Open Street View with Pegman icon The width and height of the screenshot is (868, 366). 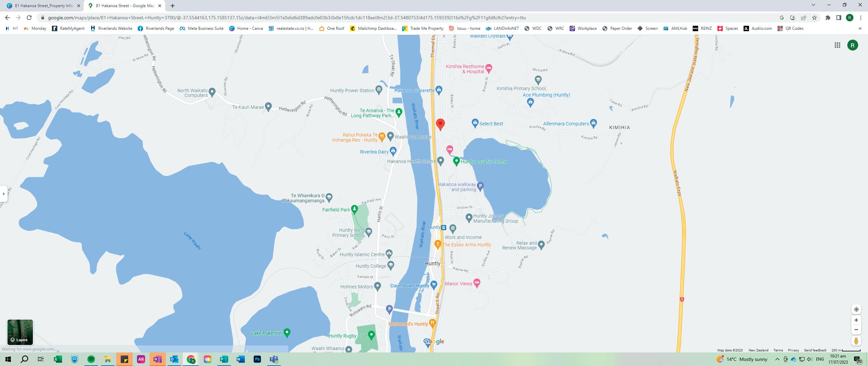[x=856, y=341]
